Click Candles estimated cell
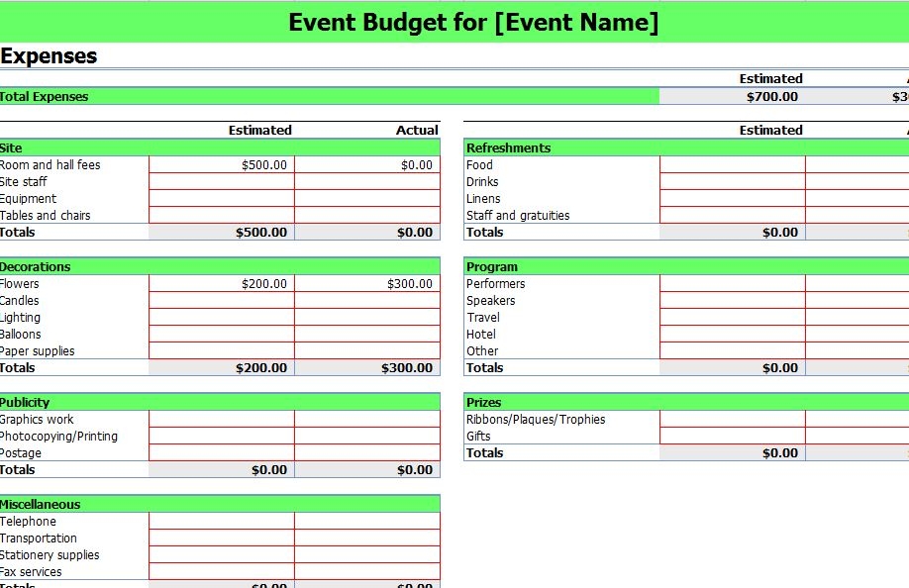Screen dimensions: 909x588 [x=222, y=300]
